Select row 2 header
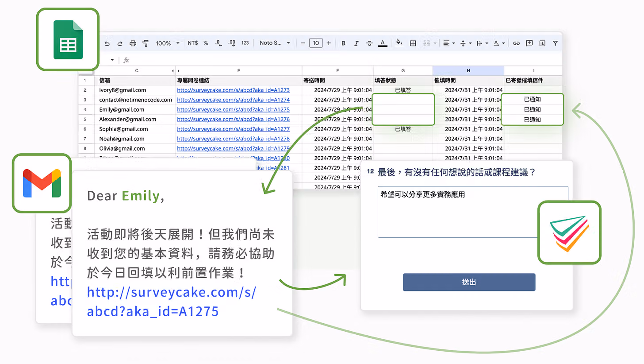Screen dimensions: 644x364 click(x=85, y=90)
